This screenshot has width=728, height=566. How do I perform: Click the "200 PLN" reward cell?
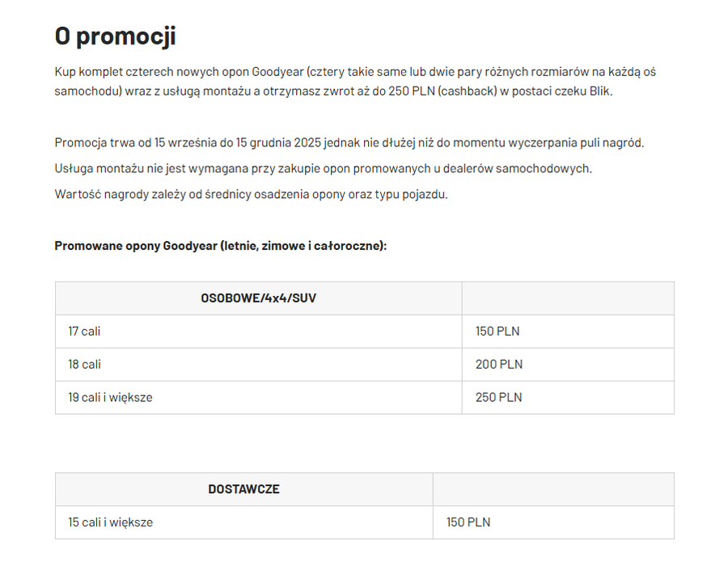coord(499,365)
